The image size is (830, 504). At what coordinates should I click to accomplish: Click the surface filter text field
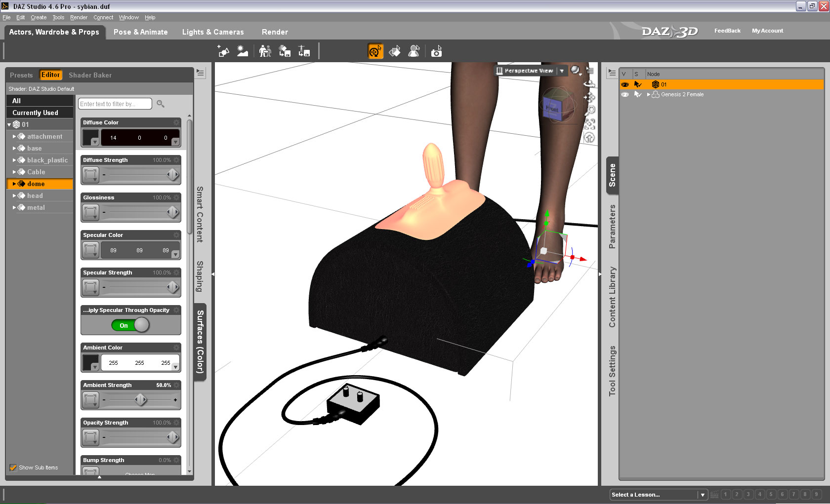click(115, 104)
